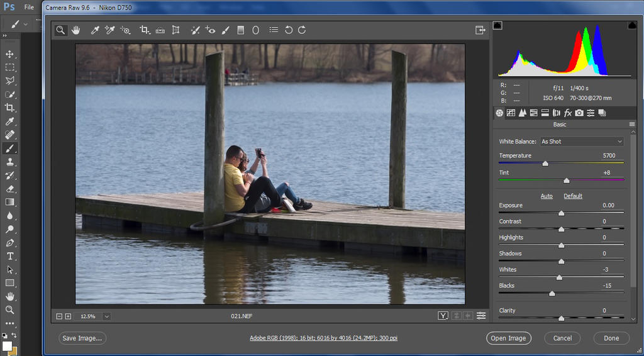Expand the zoom level dropdown

point(106,316)
